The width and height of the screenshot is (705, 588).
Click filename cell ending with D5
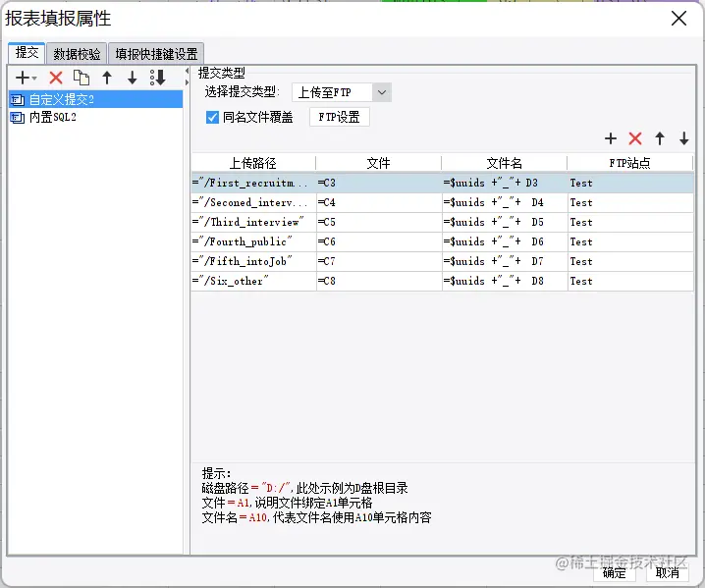pyautogui.click(x=505, y=222)
